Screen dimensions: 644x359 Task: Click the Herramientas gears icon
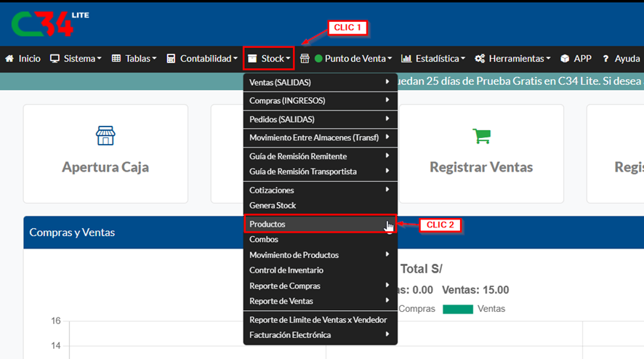click(480, 58)
